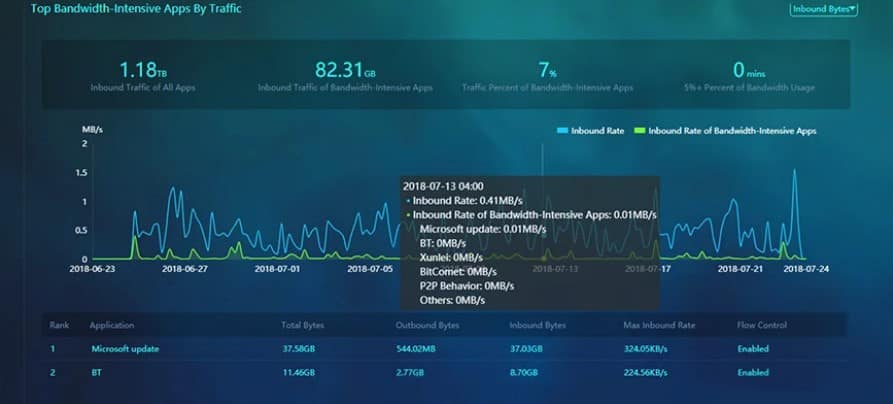Click the 82.31GB bandwidth-intensive traffic stat
The height and width of the screenshot is (404, 893).
pyautogui.click(x=345, y=70)
